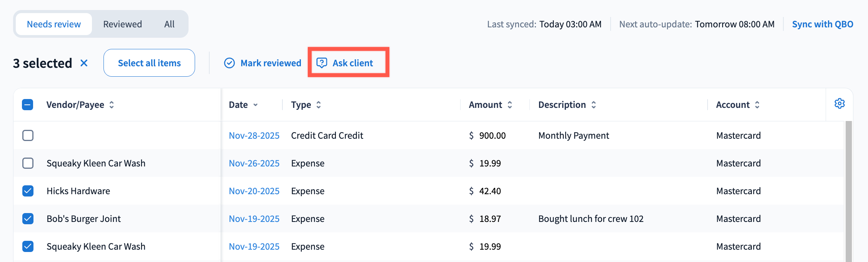
Task: Uncheck the Hicks Hardware row
Action: (x=28, y=191)
